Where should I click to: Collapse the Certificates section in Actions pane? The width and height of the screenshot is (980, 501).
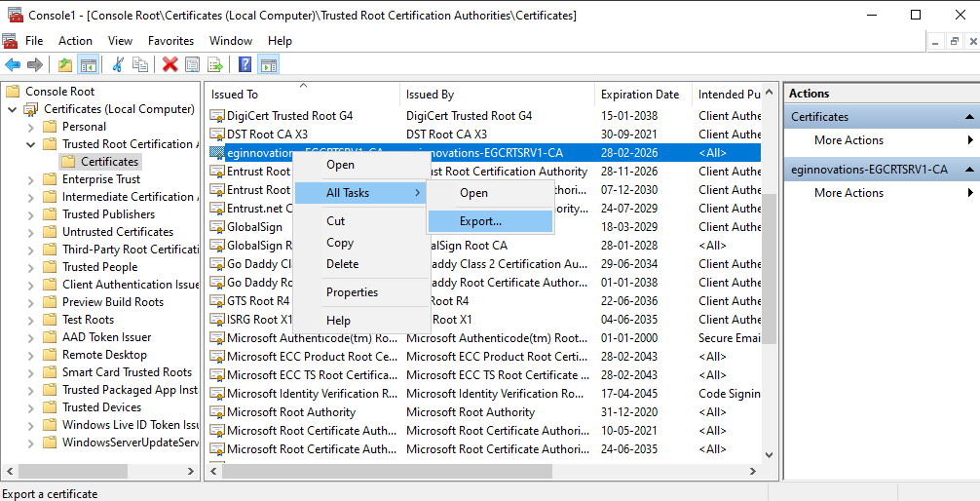(969, 117)
